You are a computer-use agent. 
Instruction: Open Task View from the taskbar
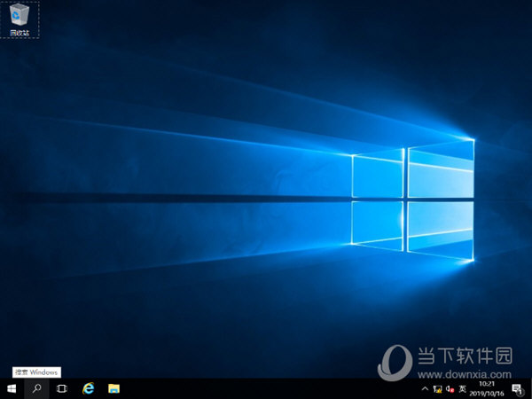pos(62,388)
